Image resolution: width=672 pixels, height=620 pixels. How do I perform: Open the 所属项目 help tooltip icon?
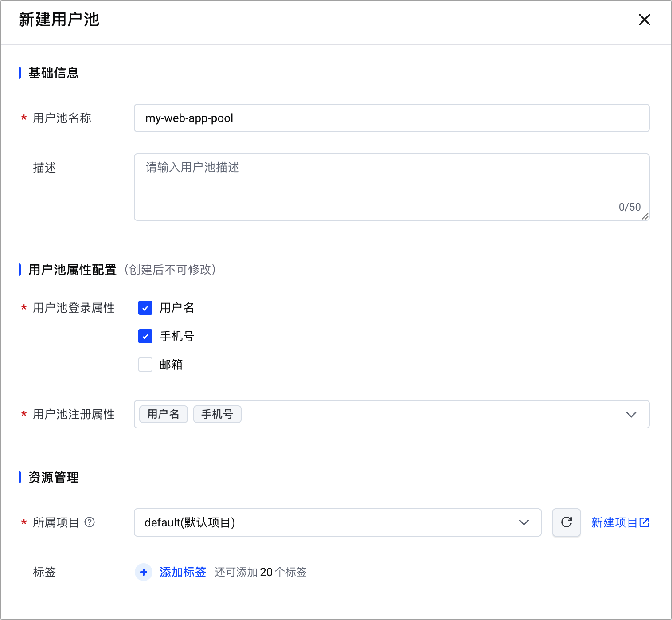[x=90, y=522]
